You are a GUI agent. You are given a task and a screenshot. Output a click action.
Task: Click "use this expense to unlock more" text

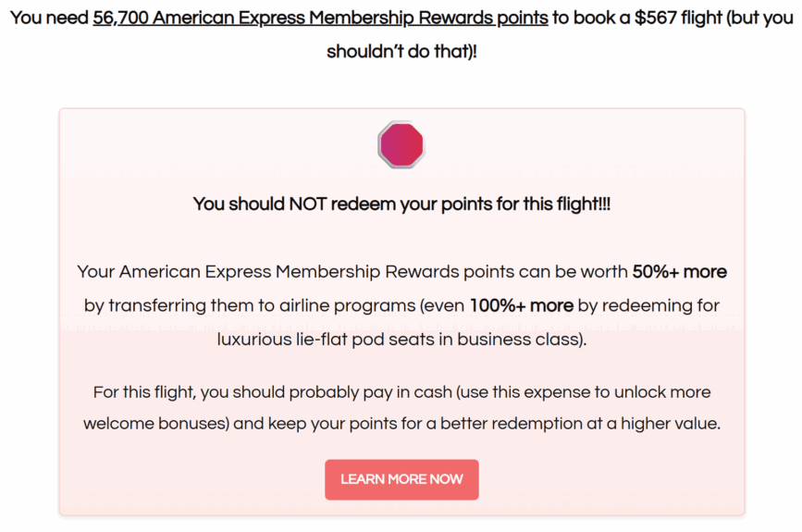(583, 392)
